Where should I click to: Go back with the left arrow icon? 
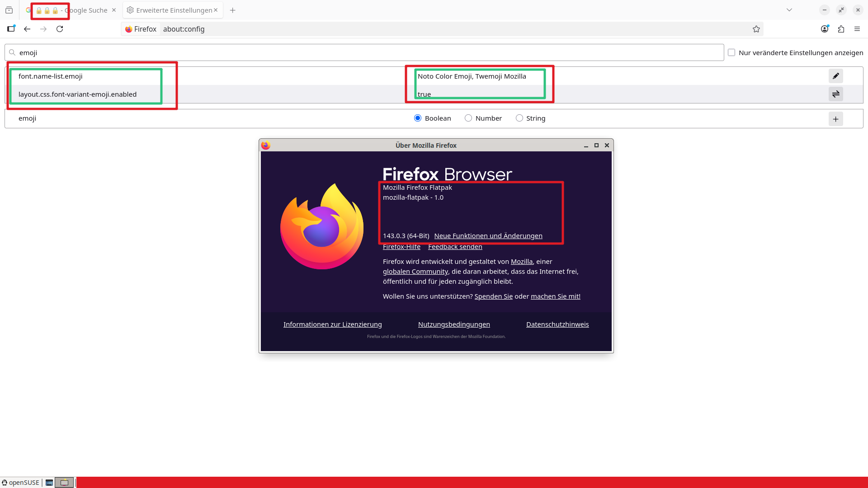[x=27, y=29]
